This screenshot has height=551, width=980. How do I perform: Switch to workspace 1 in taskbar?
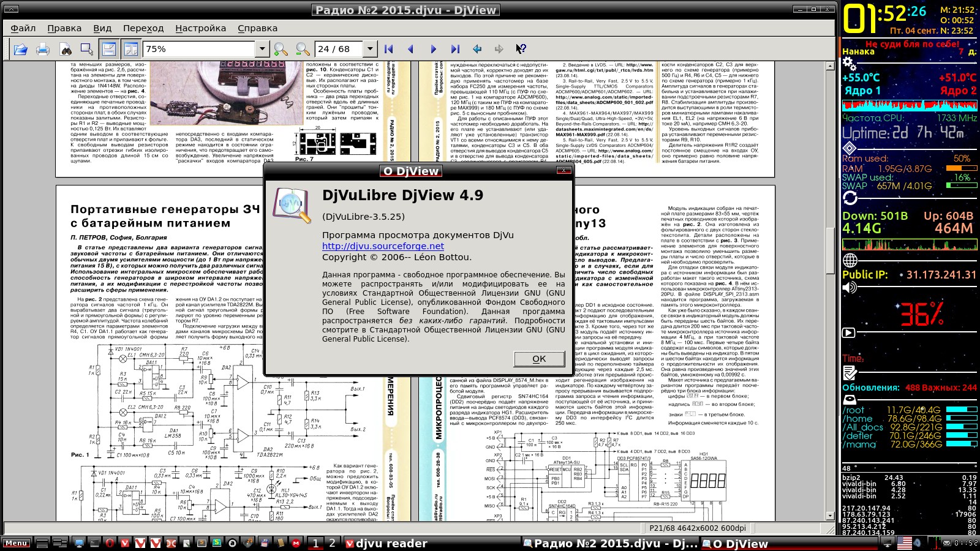click(x=315, y=543)
